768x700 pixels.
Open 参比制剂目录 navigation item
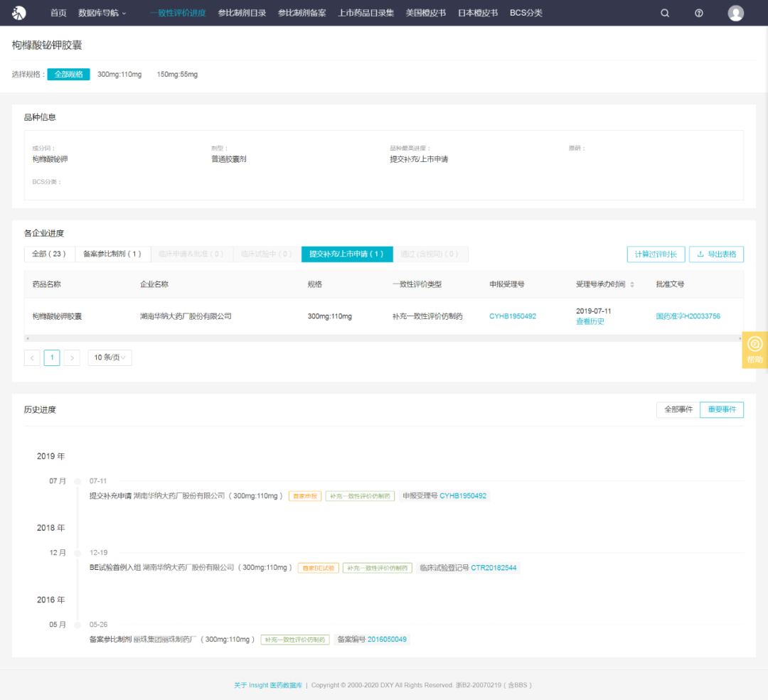tap(242, 14)
